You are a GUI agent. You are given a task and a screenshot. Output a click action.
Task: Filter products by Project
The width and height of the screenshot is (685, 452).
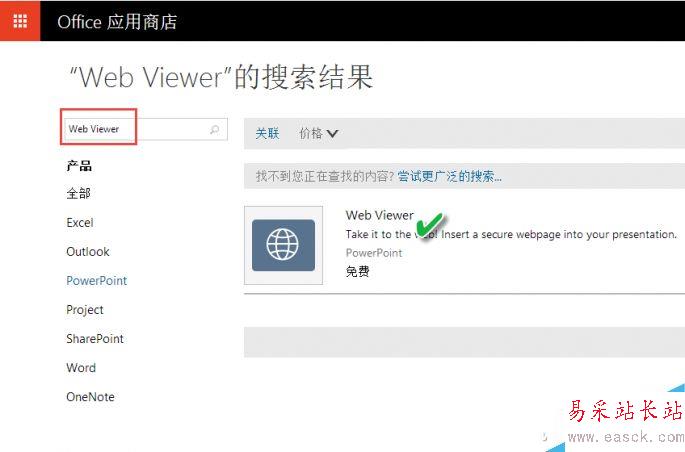[x=85, y=310]
